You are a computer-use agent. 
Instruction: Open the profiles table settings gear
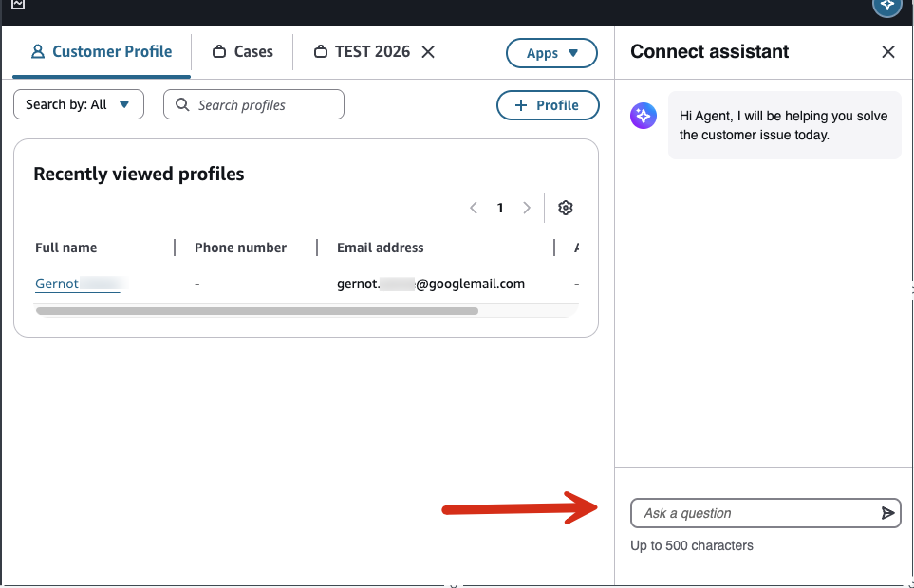(x=566, y=207)
